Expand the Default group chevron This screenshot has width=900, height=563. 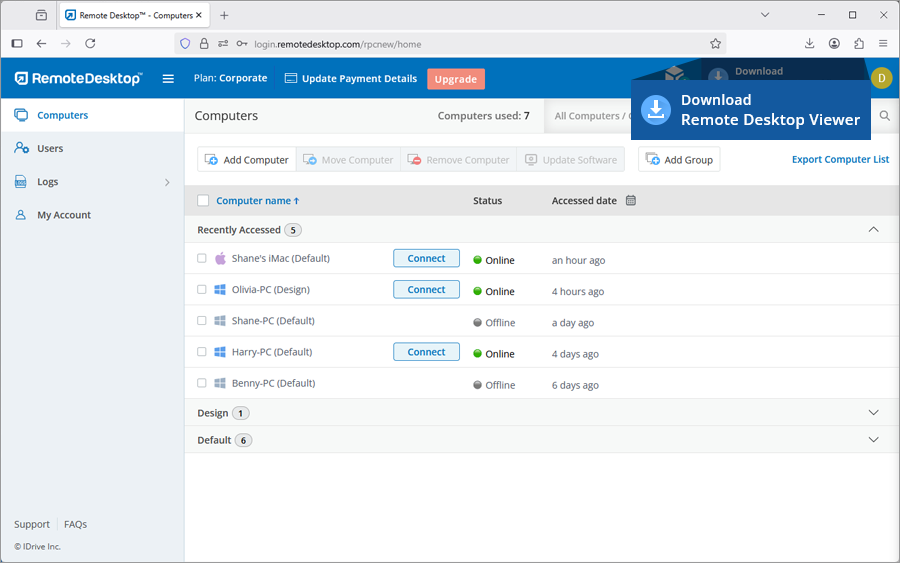click(x=873, y=440)
